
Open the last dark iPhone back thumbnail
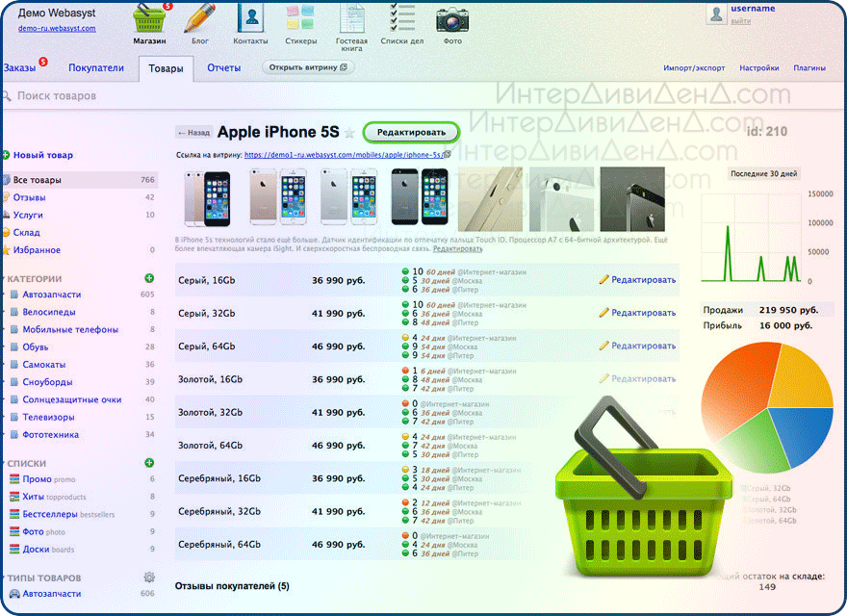tap(632, 199)
